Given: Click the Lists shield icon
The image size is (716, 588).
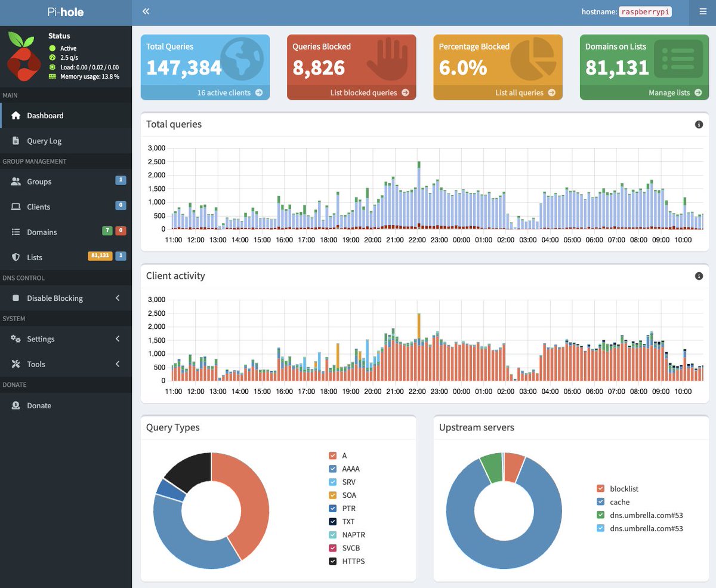Looking at the screenshot, I should pos(16,257).
